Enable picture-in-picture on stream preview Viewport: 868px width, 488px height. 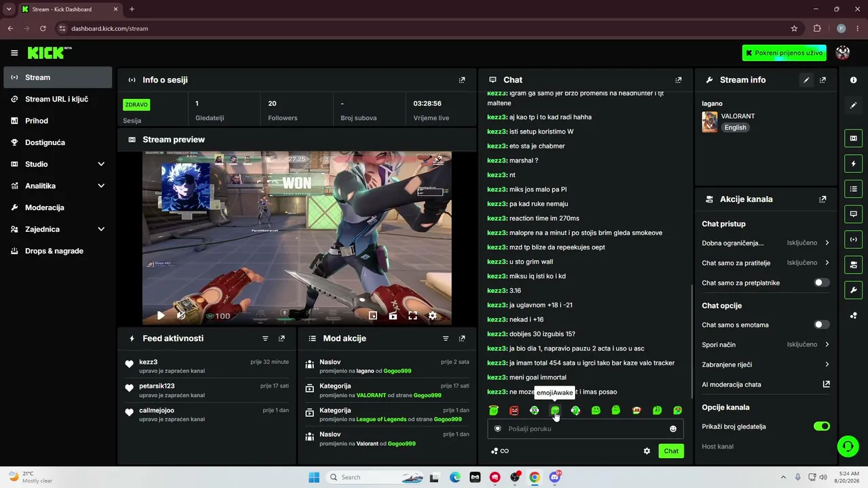tap(373, 315)
